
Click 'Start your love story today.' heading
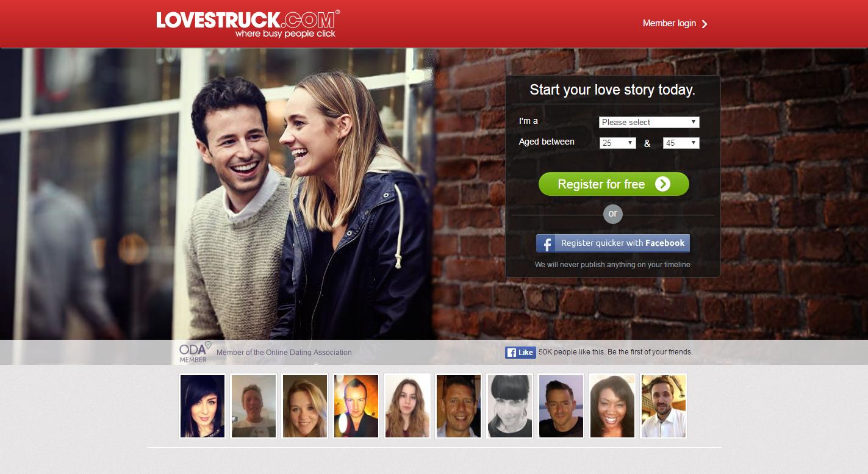(612, 90)
